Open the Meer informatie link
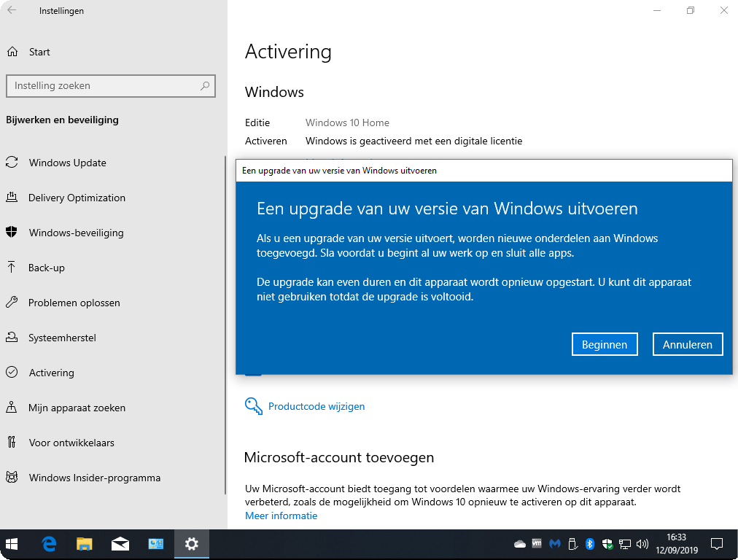The image size is (738, 560). coord(281,516)
